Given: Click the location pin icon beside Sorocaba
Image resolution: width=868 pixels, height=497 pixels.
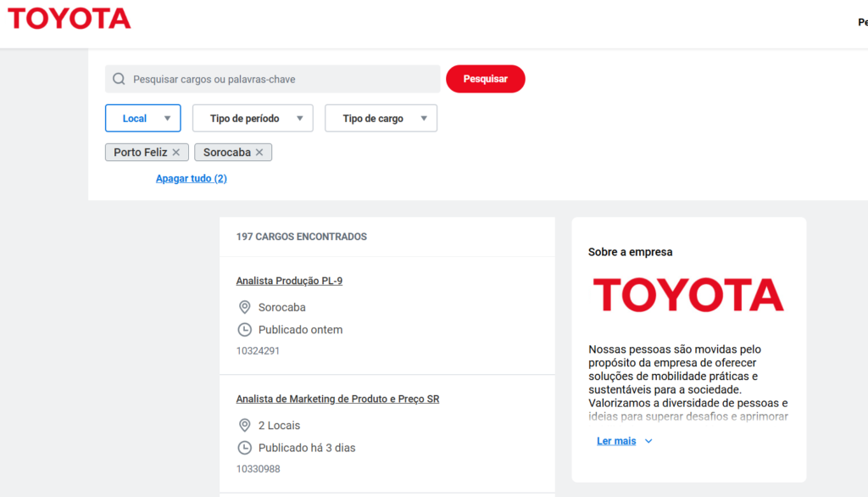Looking at the screenshot, I should click(x=245, y=307).
